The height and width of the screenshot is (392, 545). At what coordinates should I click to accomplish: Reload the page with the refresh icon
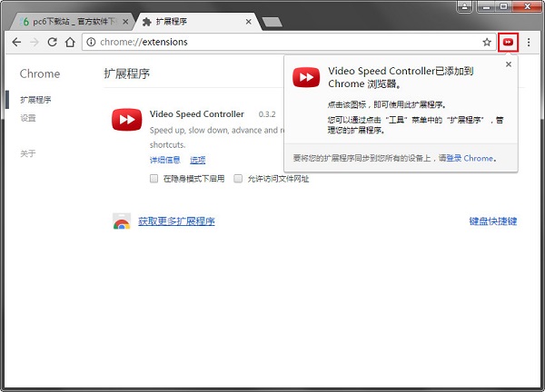52,43
